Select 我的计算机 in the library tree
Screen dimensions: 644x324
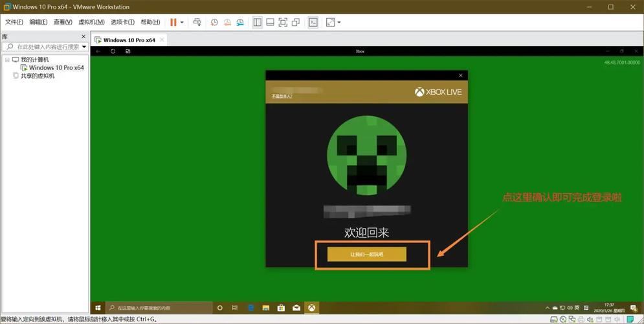tap(34, 60)
